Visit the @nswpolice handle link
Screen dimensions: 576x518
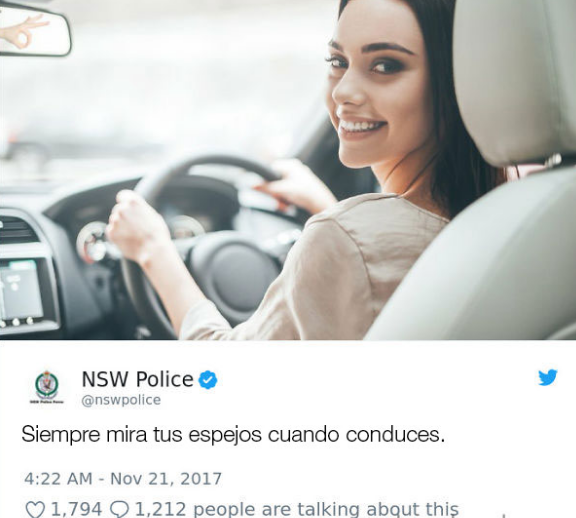121,400
